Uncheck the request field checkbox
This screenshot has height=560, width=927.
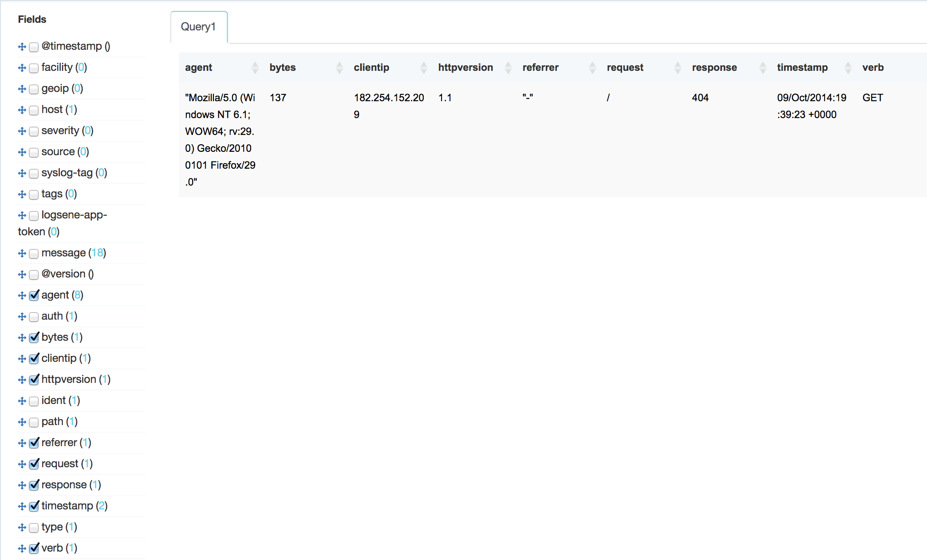tap(34, 464)
